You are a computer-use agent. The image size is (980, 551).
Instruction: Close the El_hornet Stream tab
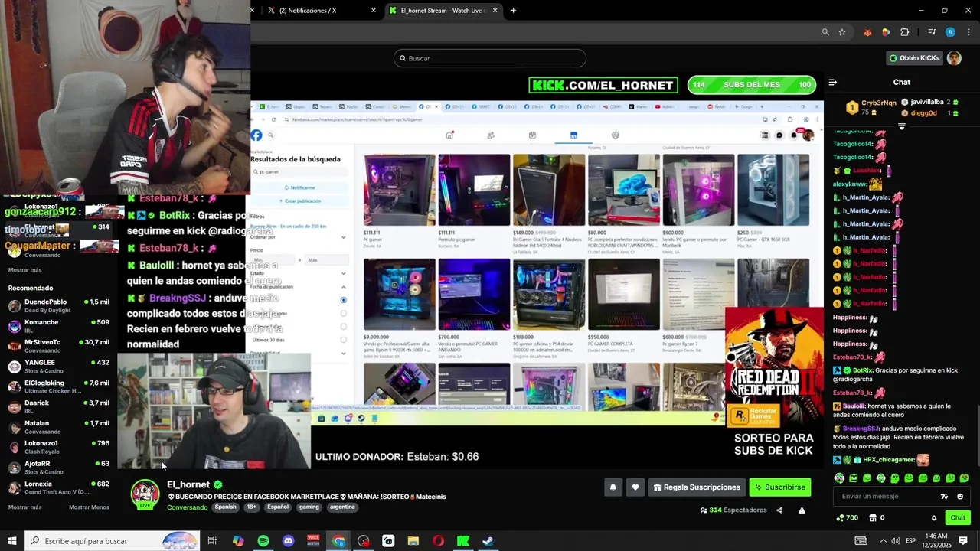[x=495, y=10]
